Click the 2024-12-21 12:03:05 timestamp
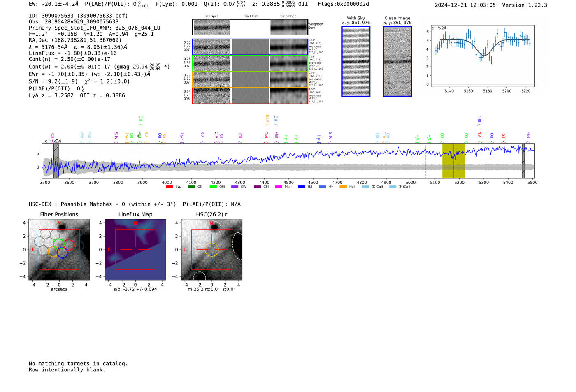Screen dimensions: 576x392 click(x=465, y=5)
